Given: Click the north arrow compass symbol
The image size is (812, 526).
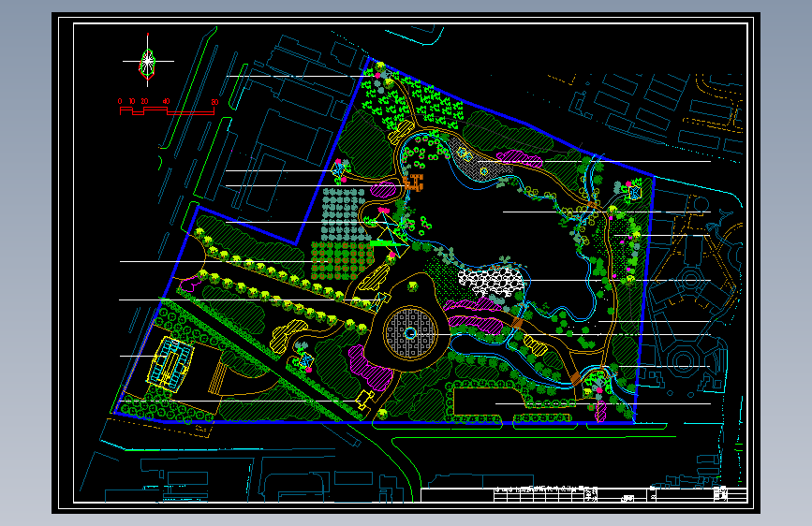Looking at the screenshot, I should pos(148,61).
